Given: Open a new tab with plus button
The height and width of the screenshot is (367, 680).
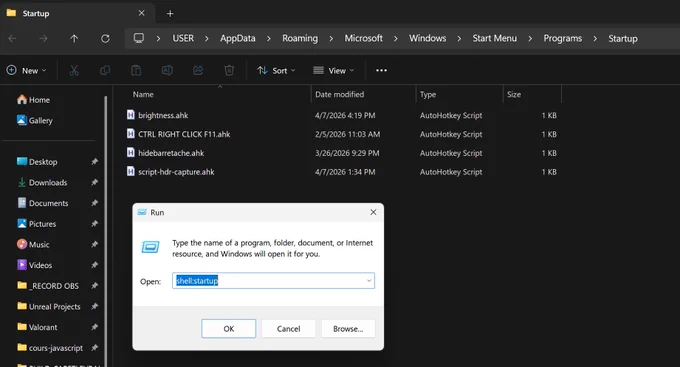Looking at the screenshot, I should [170, 13].
